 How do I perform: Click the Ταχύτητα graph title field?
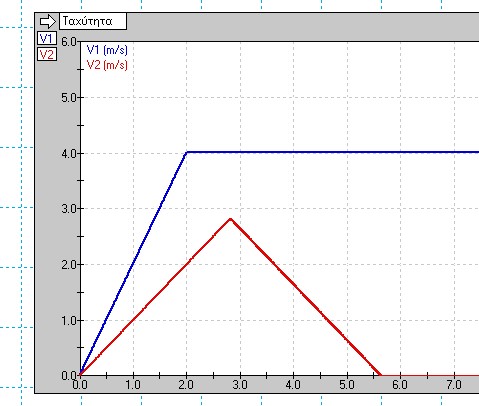pos(93,21)
